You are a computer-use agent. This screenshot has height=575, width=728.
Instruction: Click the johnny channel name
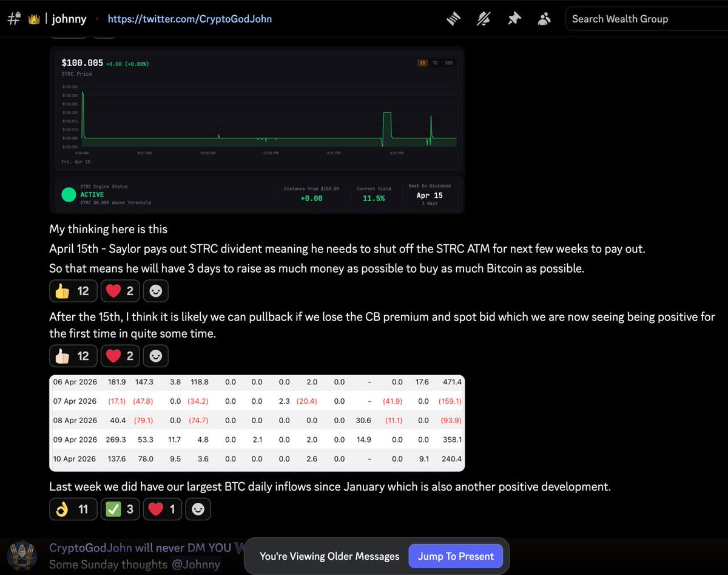click(69, 19)
